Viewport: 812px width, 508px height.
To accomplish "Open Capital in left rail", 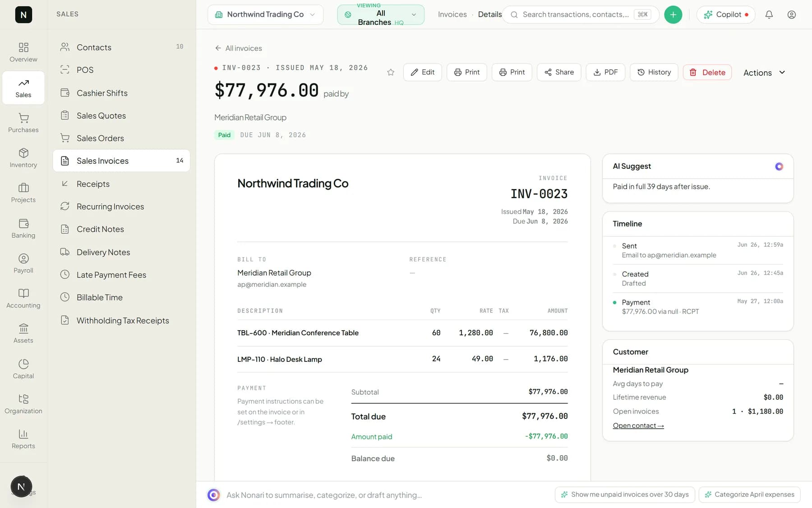I will (x=23, y=369).
